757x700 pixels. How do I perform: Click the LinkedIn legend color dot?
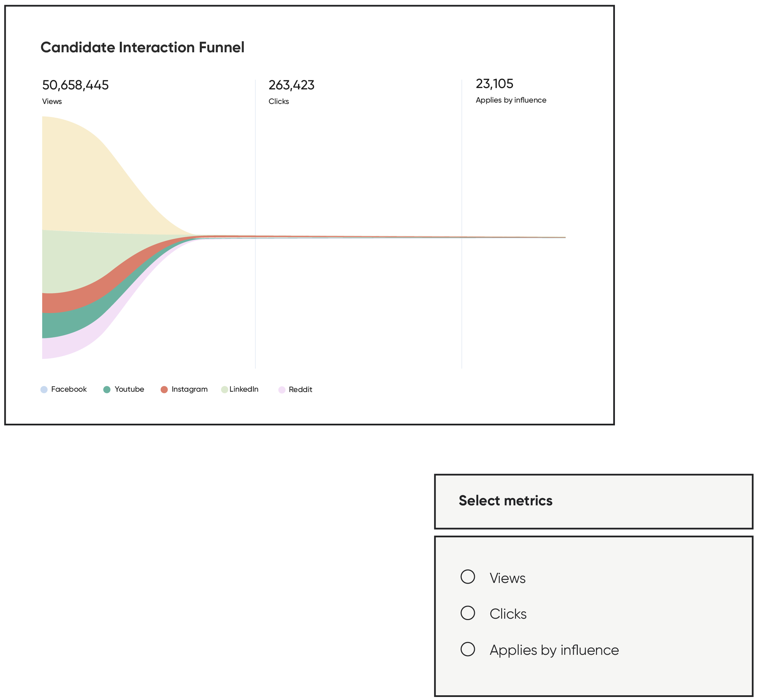[x=225, y=389]
